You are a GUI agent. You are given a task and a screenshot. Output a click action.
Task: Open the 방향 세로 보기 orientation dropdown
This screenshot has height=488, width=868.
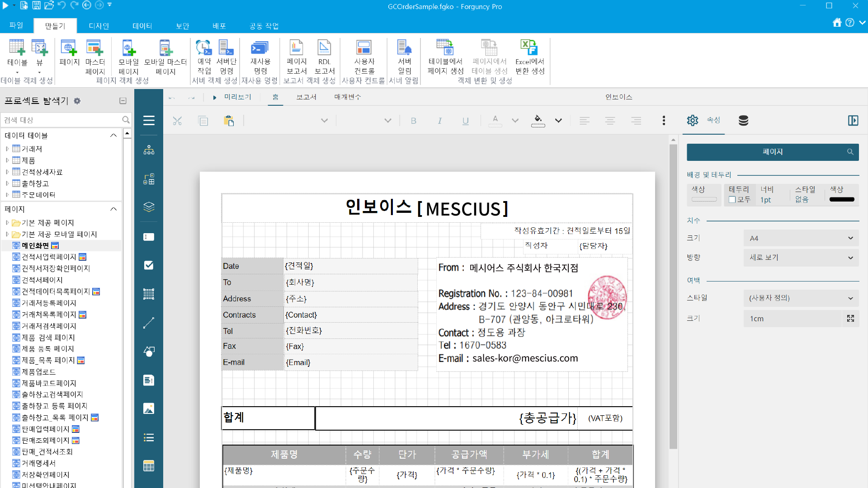click(x=801, y=258)
